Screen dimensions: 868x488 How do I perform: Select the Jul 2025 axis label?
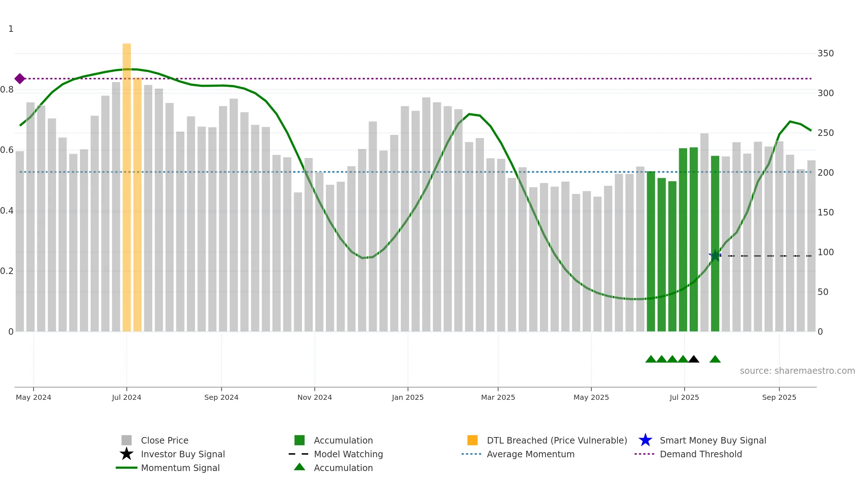(684, 397)
